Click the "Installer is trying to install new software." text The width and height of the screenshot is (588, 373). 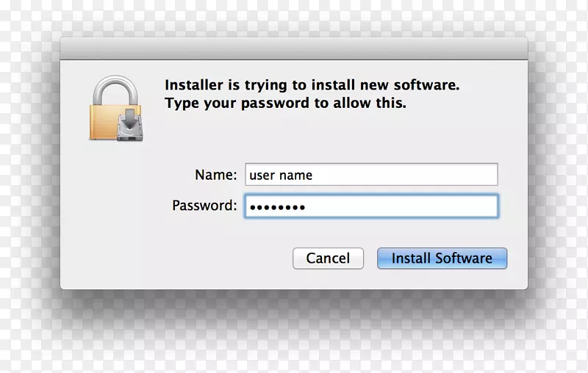click(x=312, y=85)
